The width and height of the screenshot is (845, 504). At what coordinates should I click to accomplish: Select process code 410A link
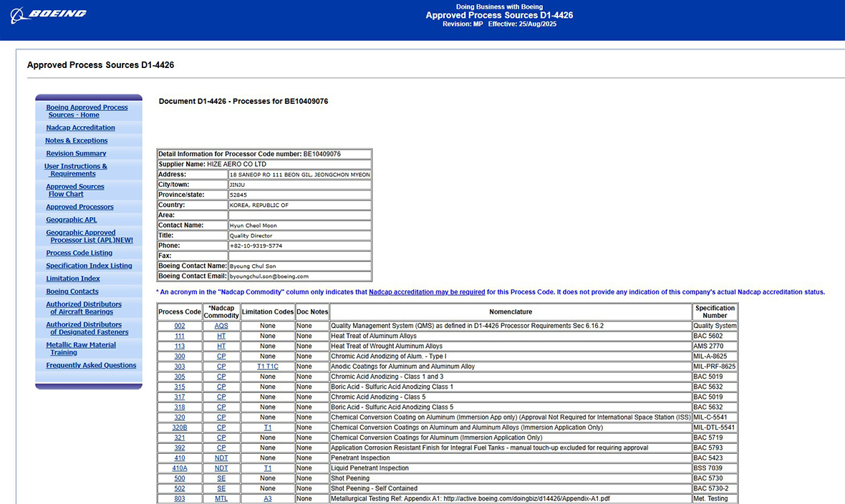[179, 468]
